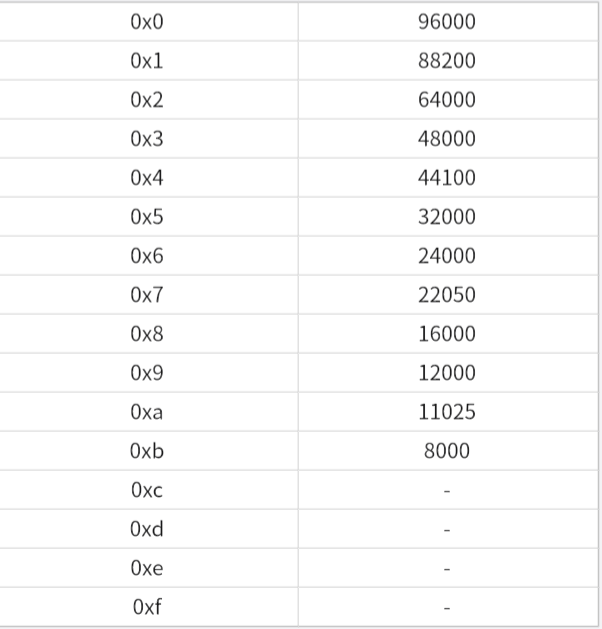Viewport: 602px width, 629px height.
Task: Select the 0xf index cell
Action: (146, 607)
